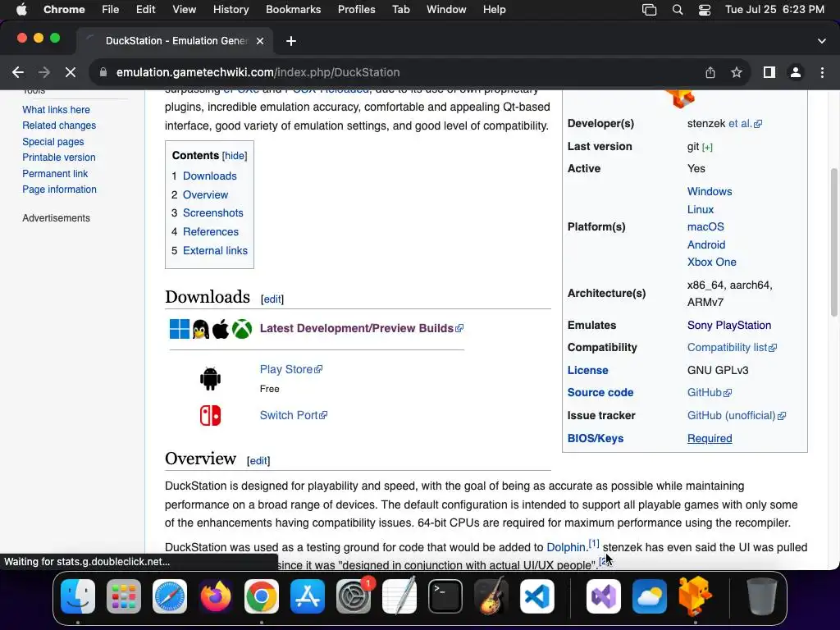
Task: Open the Window menu
Action: 446,10
